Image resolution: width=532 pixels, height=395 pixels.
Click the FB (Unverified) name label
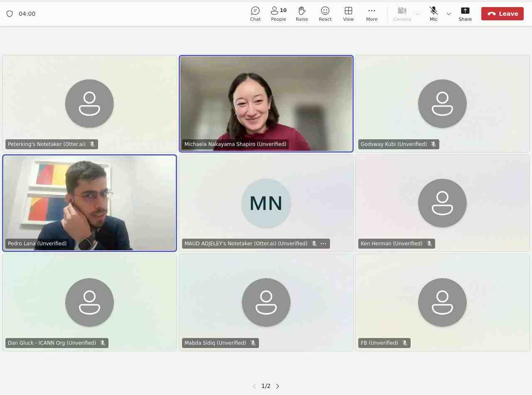[379, 343]
